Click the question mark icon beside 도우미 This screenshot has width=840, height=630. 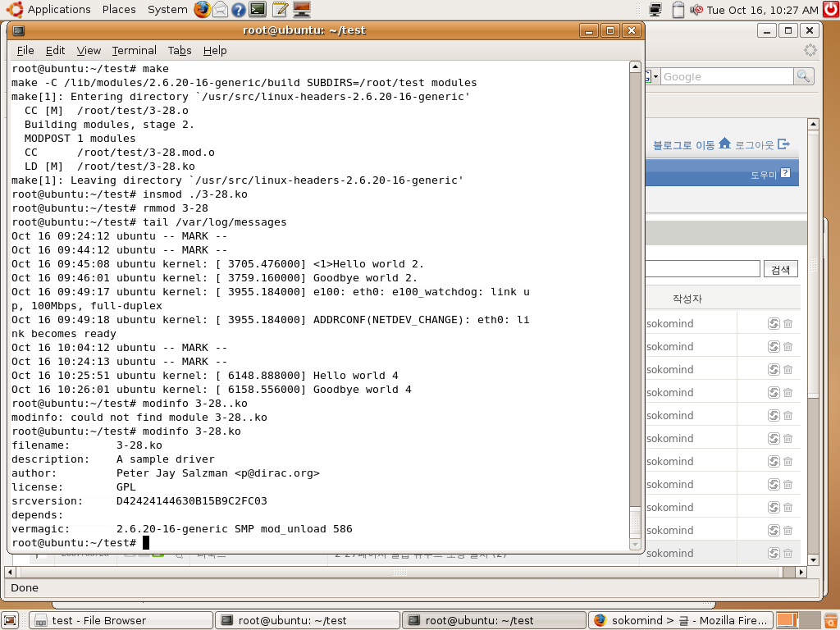[785, 173]
